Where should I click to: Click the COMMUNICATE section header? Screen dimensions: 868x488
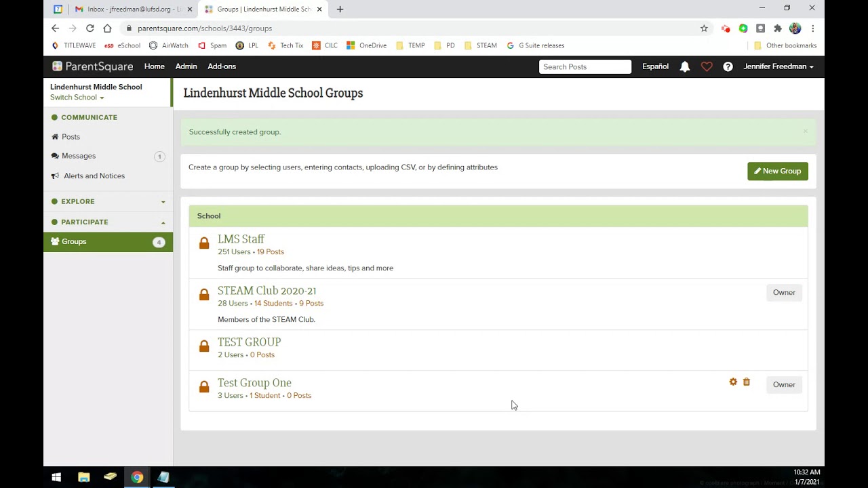click(89, 117)
